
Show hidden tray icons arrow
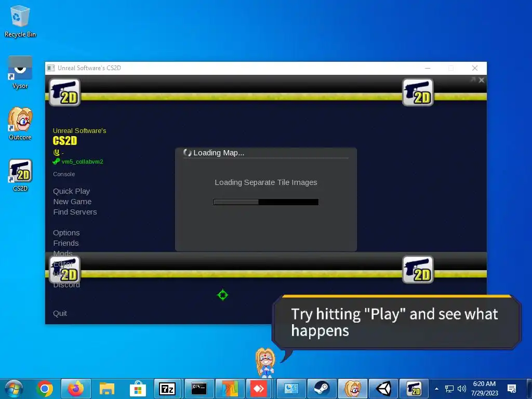click(436, 389)
